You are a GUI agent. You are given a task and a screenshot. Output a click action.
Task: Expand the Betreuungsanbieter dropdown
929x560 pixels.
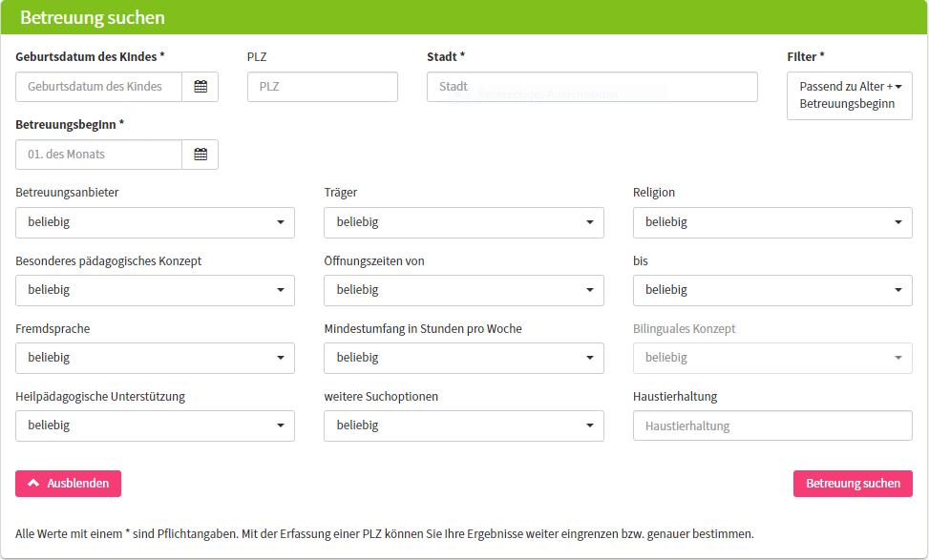155,222
